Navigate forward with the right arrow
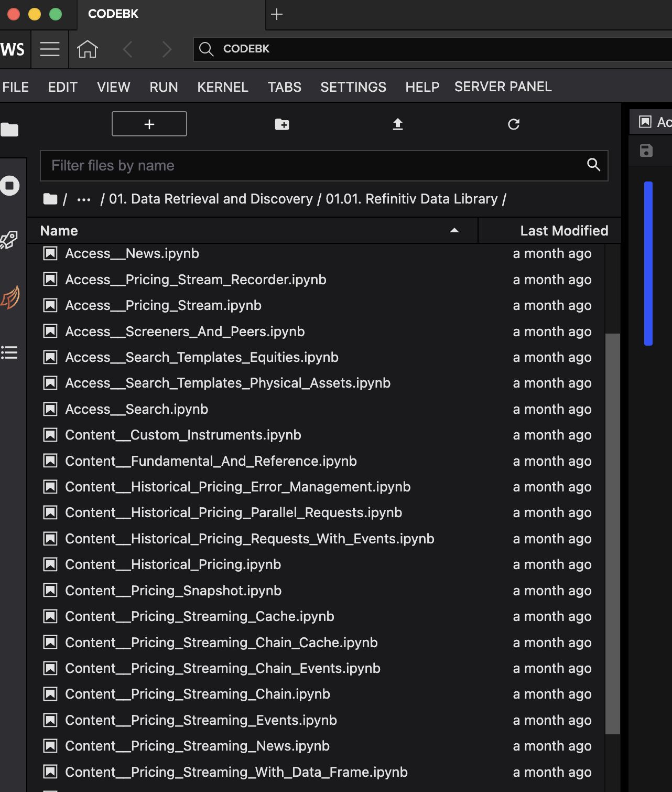Image resolution: width=672 pixels, height=792 pixels. point(167,49)
